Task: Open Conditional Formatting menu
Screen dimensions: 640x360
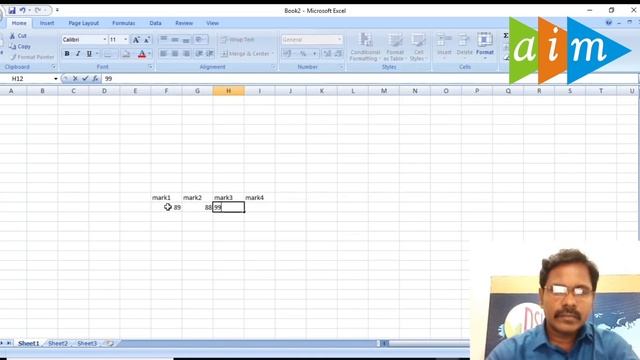Action: point(365,47)
